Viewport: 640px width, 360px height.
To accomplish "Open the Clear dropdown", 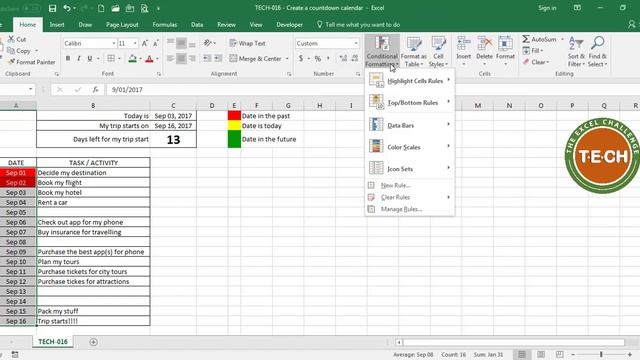I will pos(536,62).
